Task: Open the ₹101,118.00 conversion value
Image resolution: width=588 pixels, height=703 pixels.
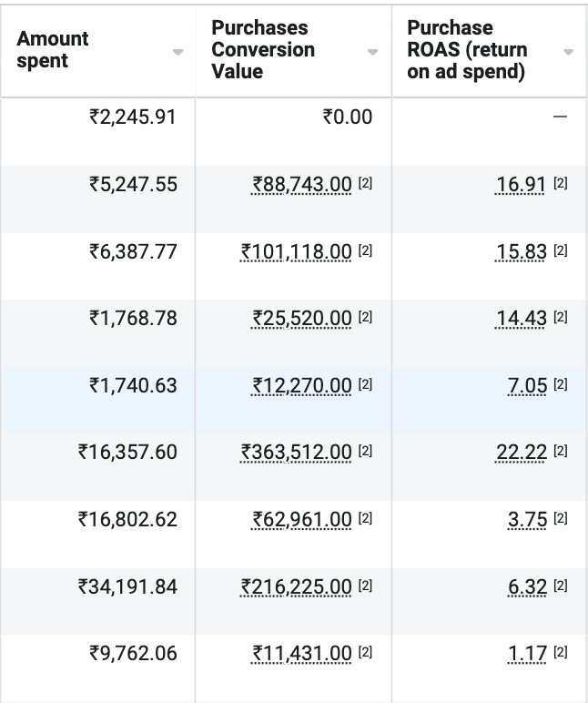Action: point(296,251)
